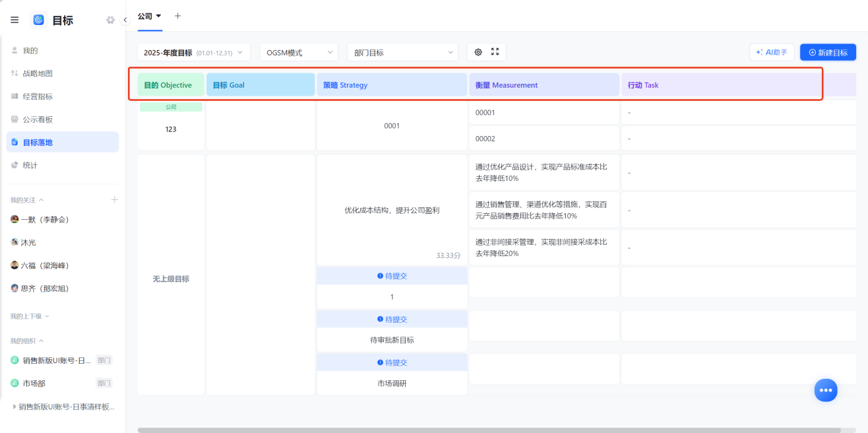Click the 目标 app logo icon
Screen dimensions: 868x433
click(39, 20)
